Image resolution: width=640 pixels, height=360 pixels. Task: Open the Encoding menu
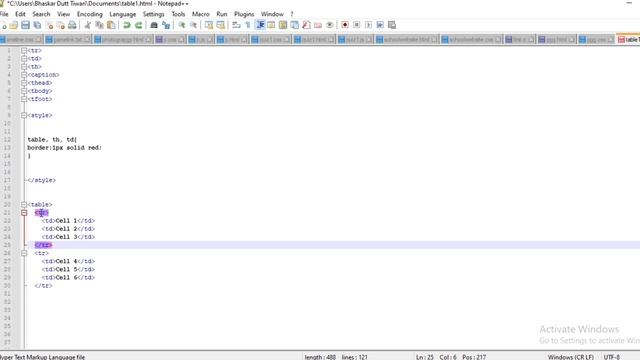[x=89, y=14]
